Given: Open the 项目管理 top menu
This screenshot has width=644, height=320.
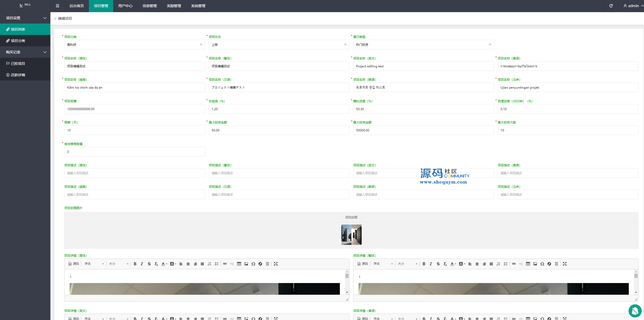Looking at the screenshot, I should pyautogui.click(x=101, y=6).
